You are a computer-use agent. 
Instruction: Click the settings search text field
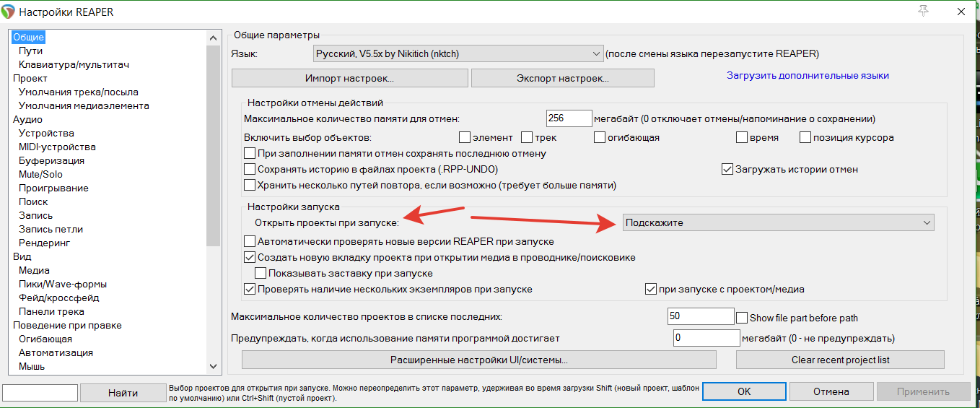point(40,393)
